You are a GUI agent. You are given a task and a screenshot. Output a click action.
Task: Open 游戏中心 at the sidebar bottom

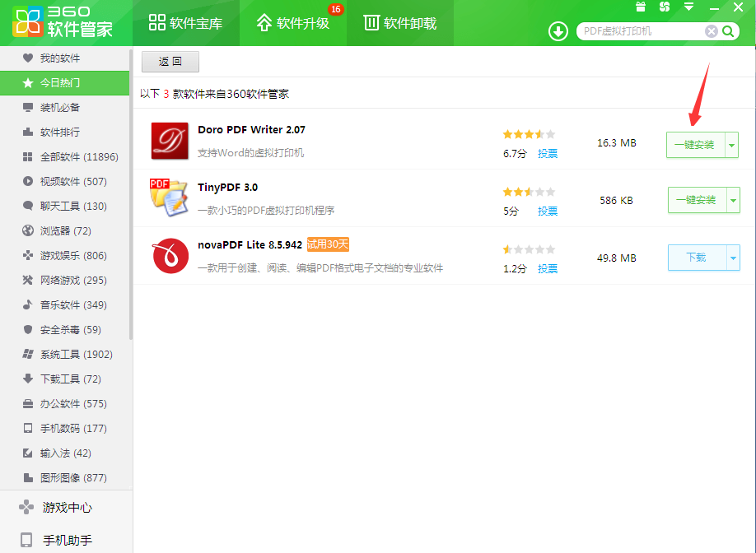tap(66, 507)
